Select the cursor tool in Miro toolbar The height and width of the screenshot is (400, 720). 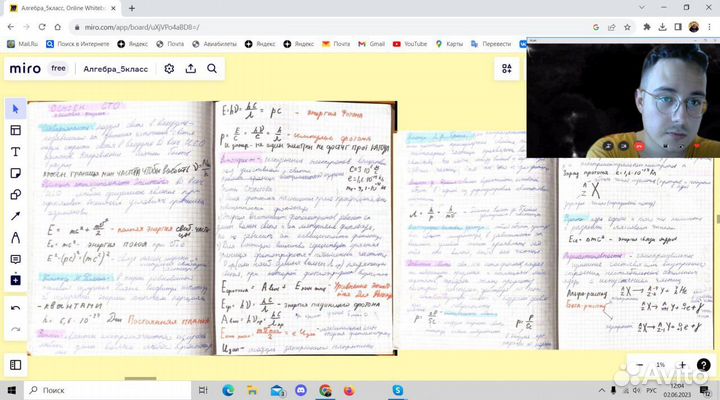pyautogui.click(x=15, y=108)
